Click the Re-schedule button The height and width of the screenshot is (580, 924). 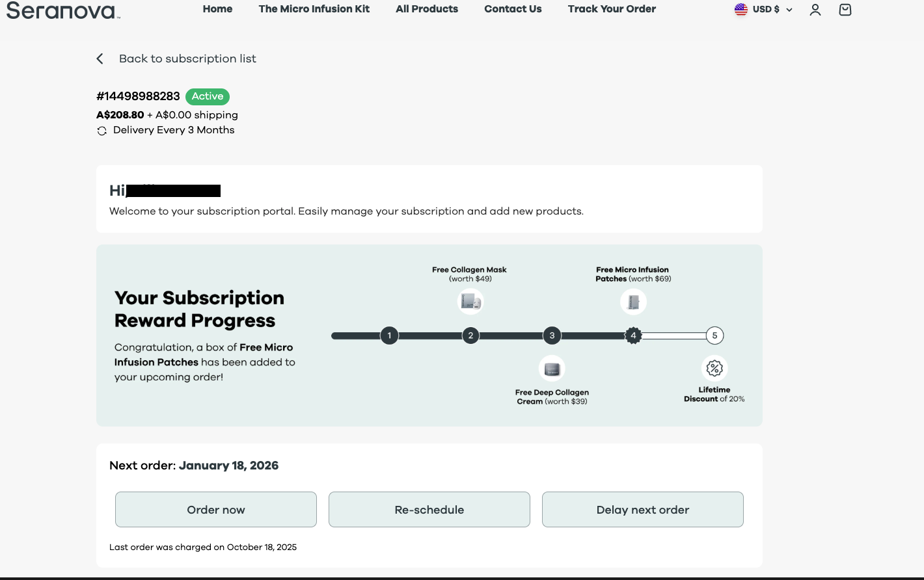click(429, 510)
